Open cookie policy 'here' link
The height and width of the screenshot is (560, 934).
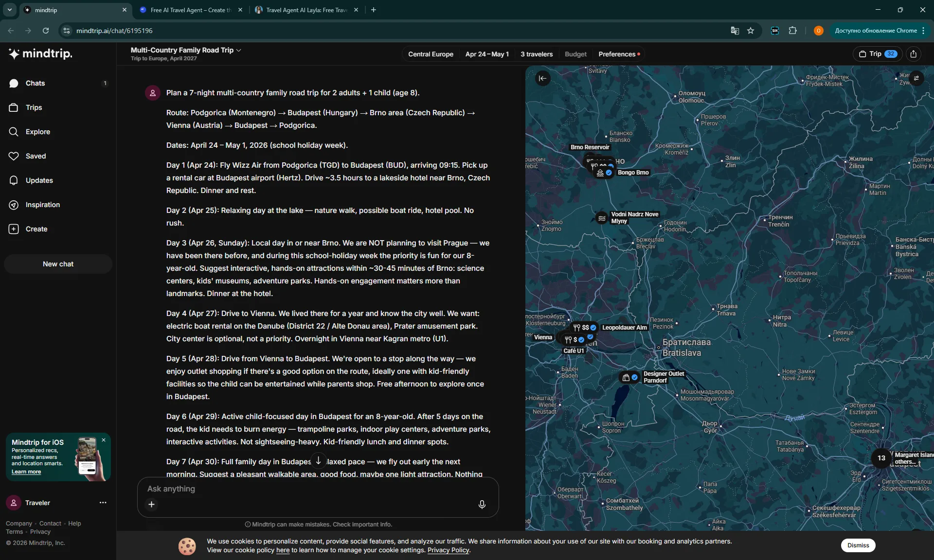coord(283,550)
